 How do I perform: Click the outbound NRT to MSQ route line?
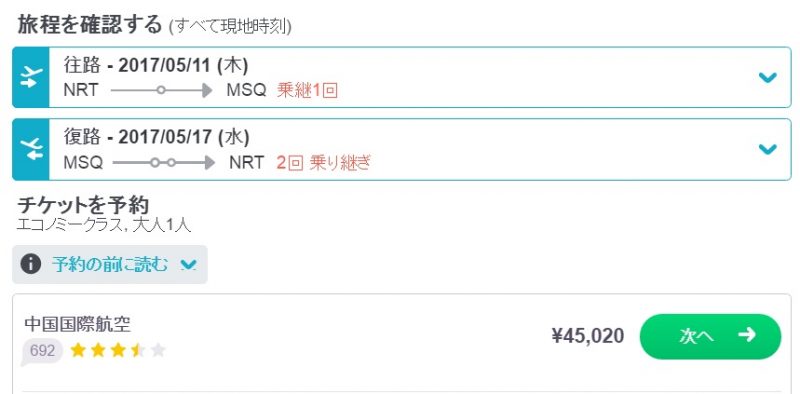161,90
